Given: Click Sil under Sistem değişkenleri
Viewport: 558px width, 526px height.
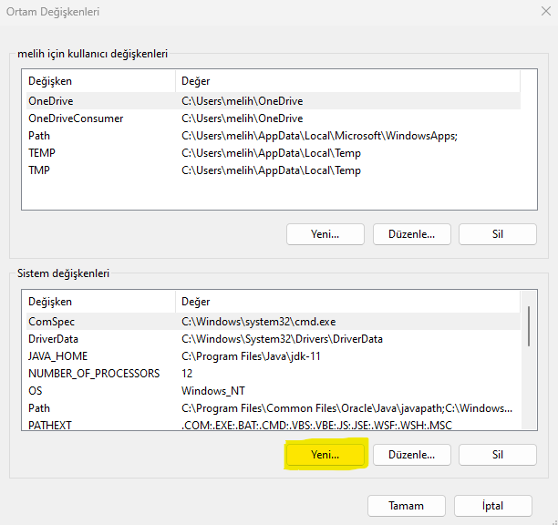Looking at the screenshot, I should click(x=498, y=455).
